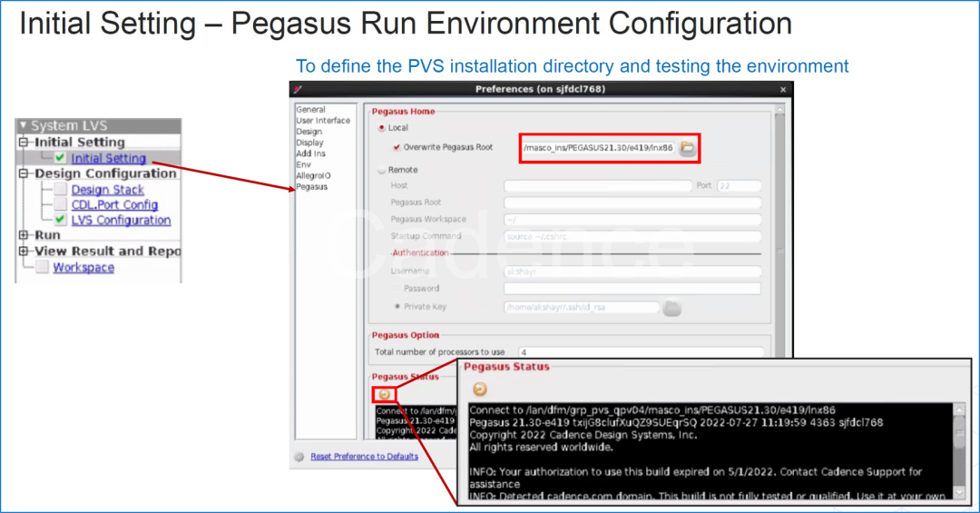This screenshot has height=513, width=980.
Task: Click the Private Key browse folder icon
Action: click(671, 308)
